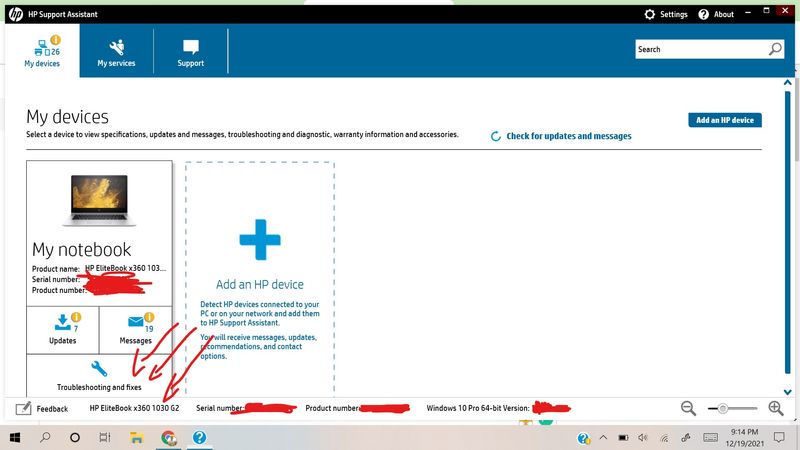Screen dimensions: 800x450
Task: Open the Support tab
Action: pos(191,51)
